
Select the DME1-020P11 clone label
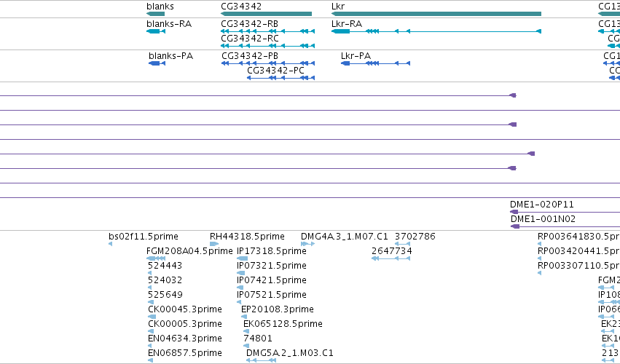tap(542, 205)
